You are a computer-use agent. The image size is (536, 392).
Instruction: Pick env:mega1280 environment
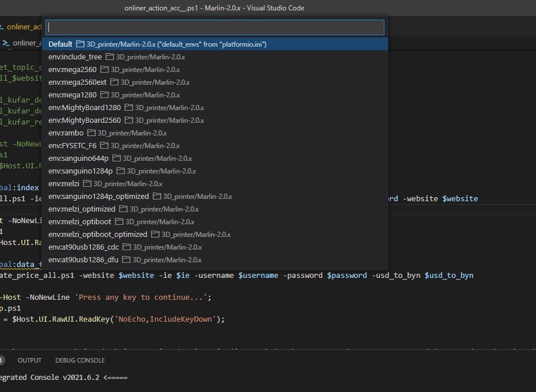pos(215,95)
